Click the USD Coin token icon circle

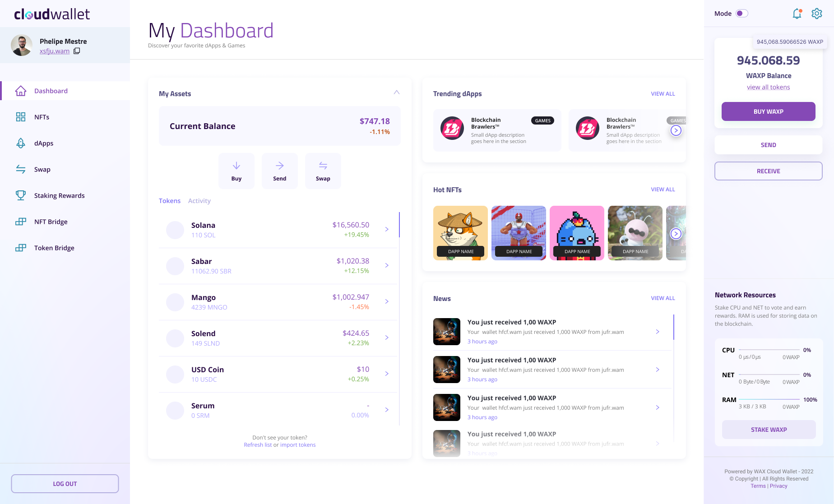[x=175, y=375]
